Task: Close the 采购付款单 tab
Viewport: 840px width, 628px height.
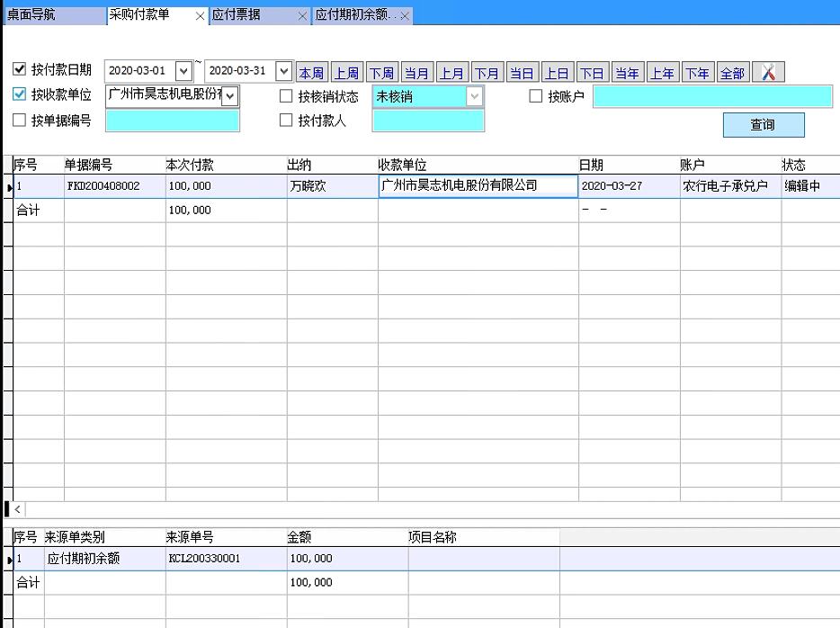Action: pos(200,16)
